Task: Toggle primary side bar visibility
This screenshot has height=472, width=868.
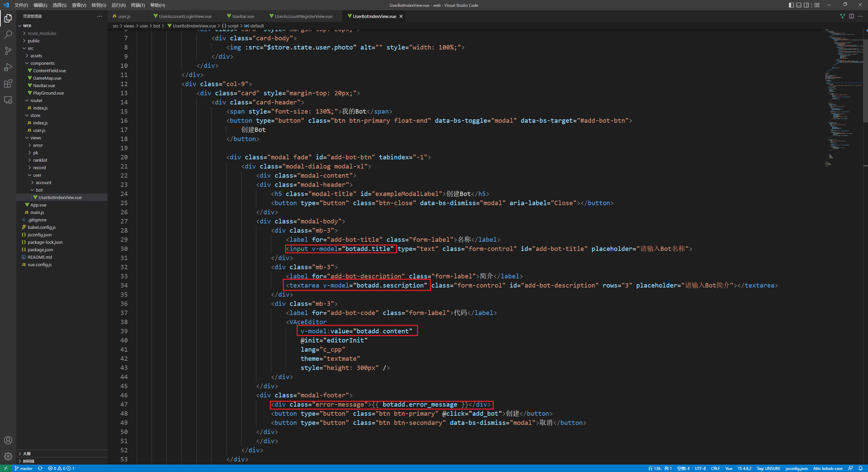Action: 791,5
